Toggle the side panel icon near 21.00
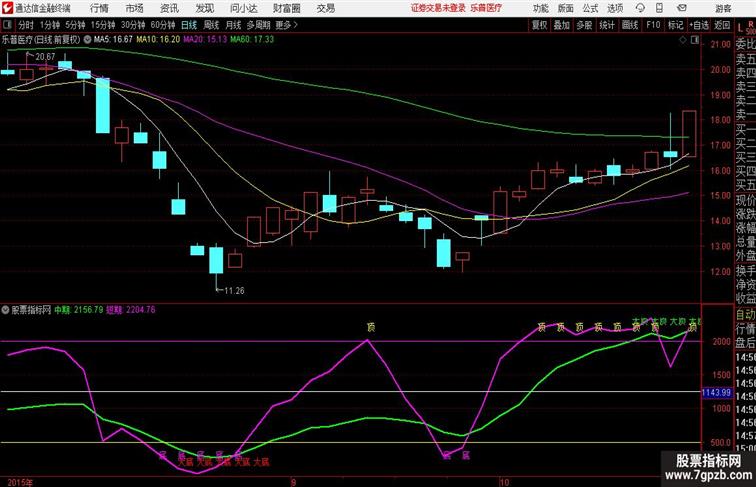This screenshot has height=487, width=756. click(x=695, y=40)
